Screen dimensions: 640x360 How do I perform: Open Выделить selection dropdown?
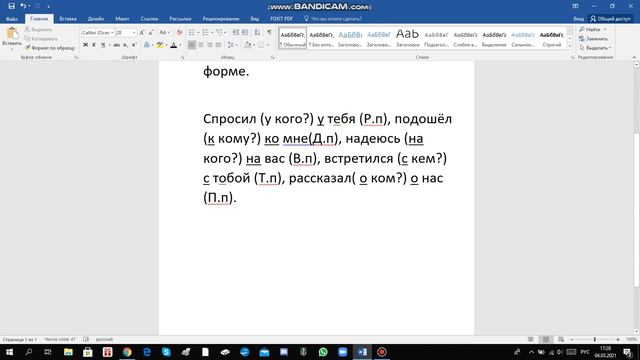595,48
